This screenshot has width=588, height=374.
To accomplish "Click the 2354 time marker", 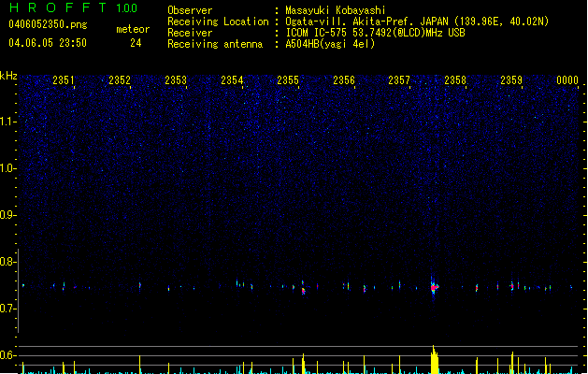I will point(232,80).
